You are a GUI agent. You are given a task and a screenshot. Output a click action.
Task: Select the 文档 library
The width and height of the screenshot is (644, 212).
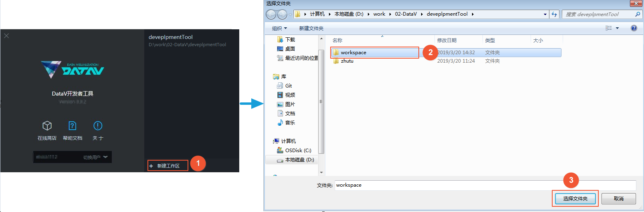click(x=286, y=114)
